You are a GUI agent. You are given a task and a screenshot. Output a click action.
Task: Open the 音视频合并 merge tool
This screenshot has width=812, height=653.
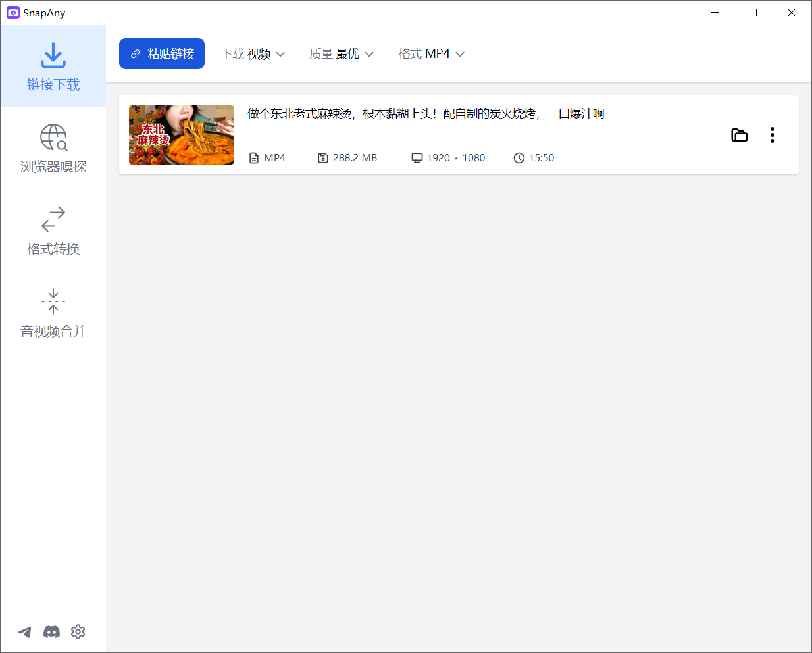point(53,314)
